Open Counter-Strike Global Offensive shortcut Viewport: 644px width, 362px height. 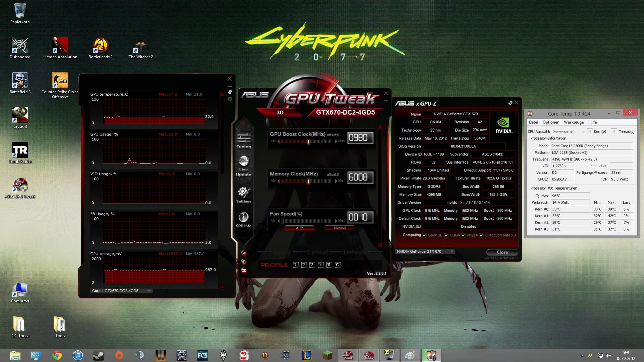60,86
